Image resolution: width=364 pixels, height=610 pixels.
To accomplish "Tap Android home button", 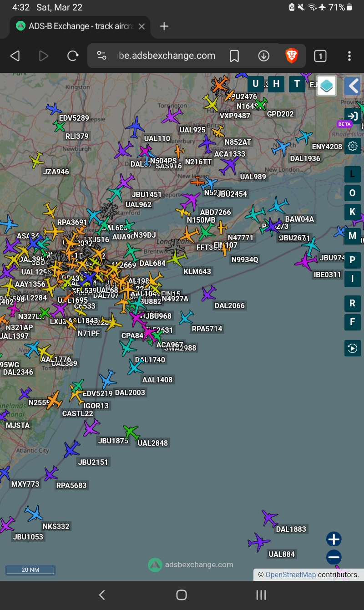I will [x=182, y=595].
